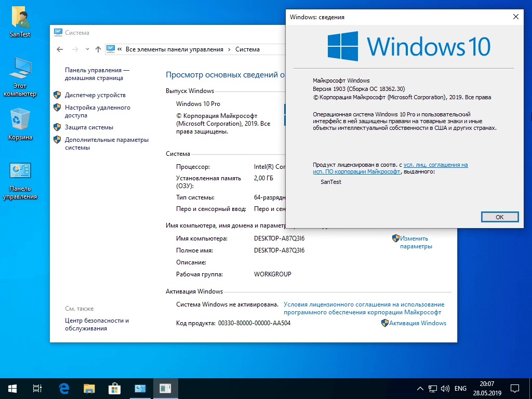Viewport: 532px width, 399px height.
Task: Open Microsoft Store from the taskbar
Action: pyautogui.click(x=114, y=389)
